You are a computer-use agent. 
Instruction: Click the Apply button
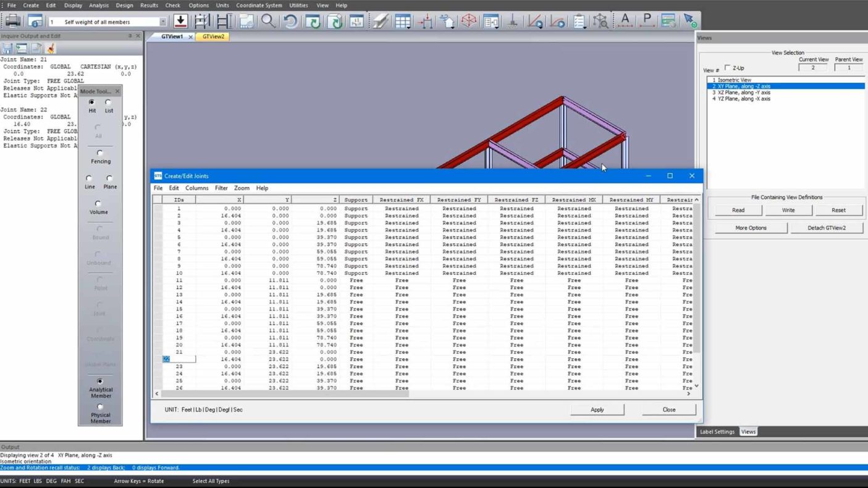(x=597, y=410)
